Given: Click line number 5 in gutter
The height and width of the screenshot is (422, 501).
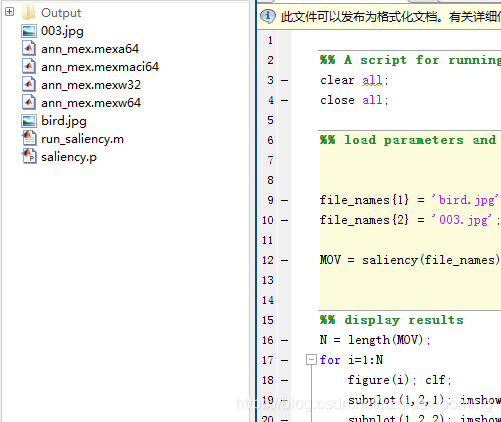Looking at the screenshot, I should coord(270,120).
